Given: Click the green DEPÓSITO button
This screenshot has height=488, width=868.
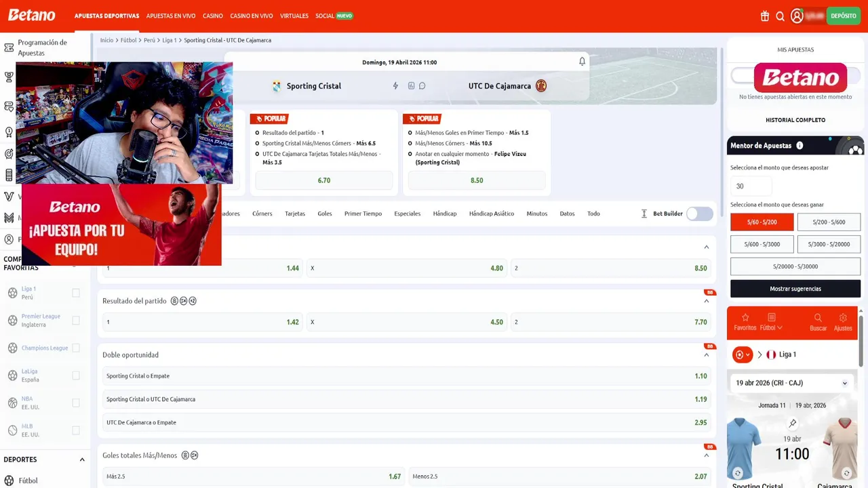Looking at the screenshot, I should click(x=844, y=16).
